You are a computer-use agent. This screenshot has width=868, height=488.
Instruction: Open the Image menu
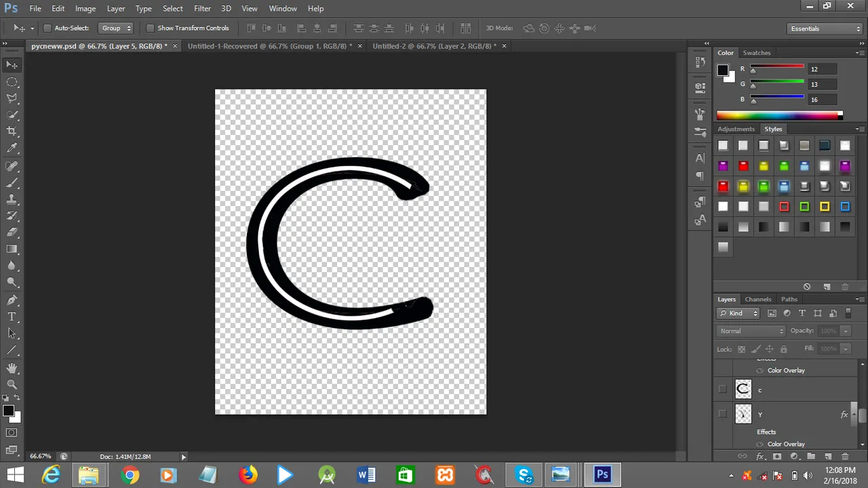[85, 8]
